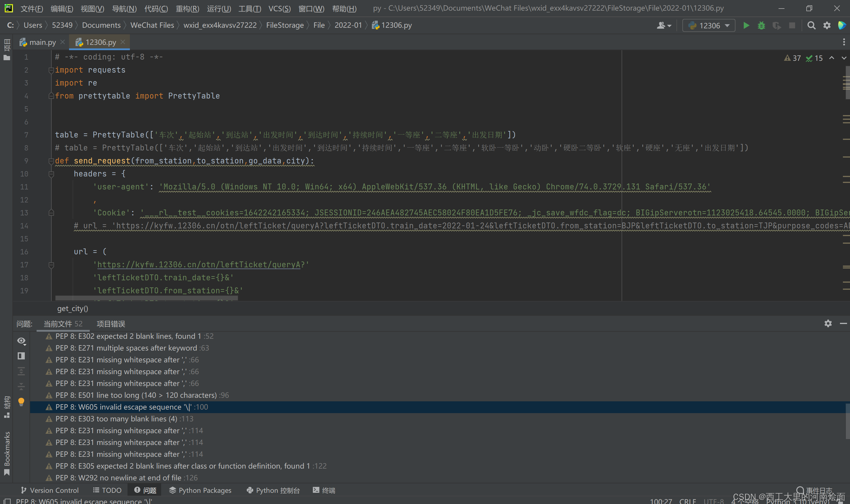Click WeChat Files in breadcrumb path
Viewport: 850px width, 504px height.
(x=152, y=25)
